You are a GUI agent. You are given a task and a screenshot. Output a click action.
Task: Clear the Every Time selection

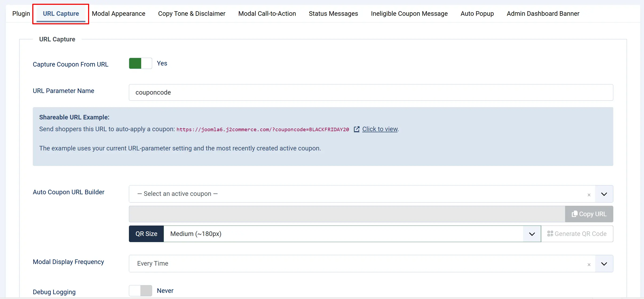589,265
